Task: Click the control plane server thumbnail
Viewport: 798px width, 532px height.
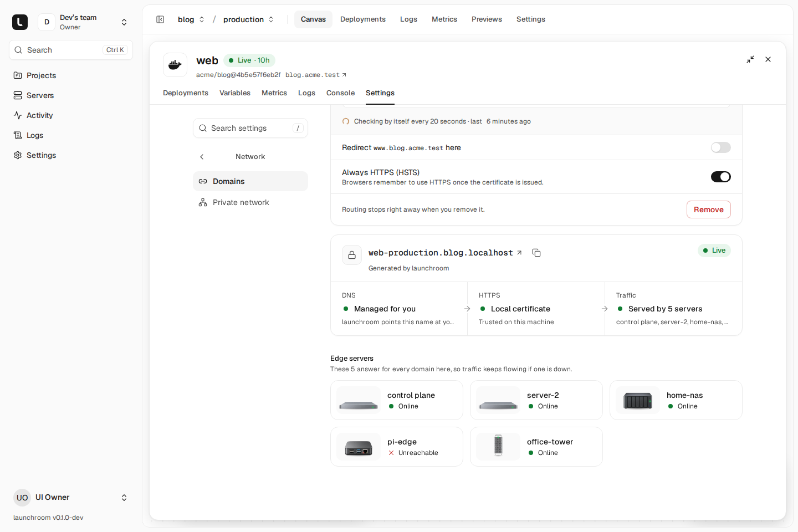Action: click(359, 400)
